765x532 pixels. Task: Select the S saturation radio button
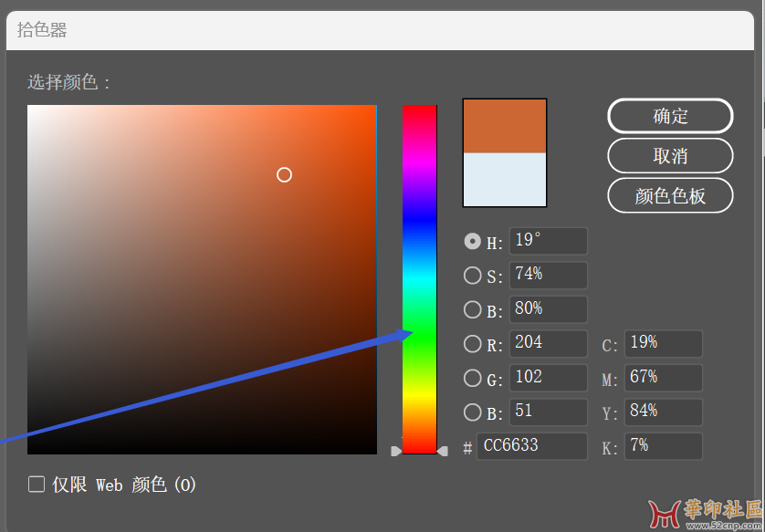click(472, 275)
